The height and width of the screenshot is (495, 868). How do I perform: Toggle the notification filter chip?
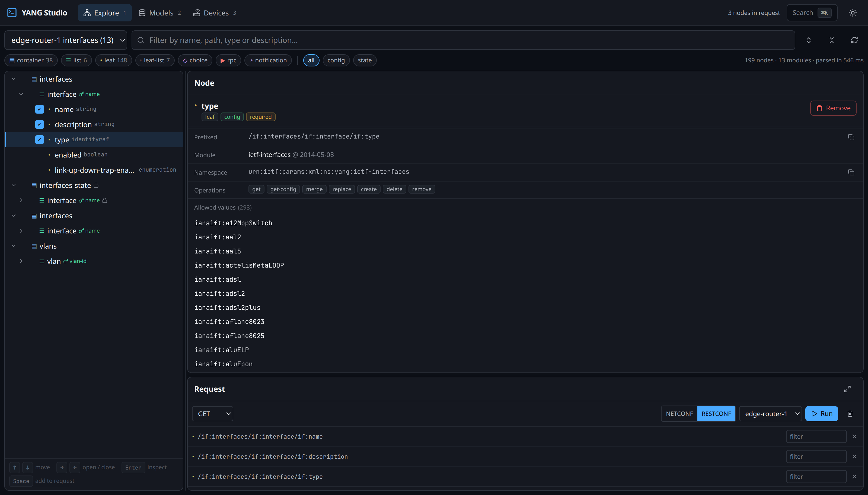click(268, 60)
